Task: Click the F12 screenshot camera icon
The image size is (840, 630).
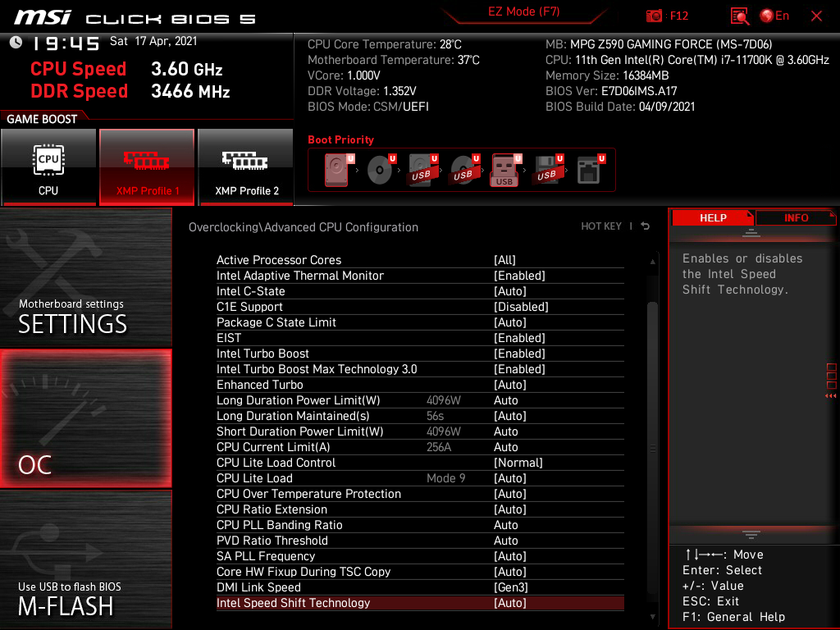Action: 654,16
